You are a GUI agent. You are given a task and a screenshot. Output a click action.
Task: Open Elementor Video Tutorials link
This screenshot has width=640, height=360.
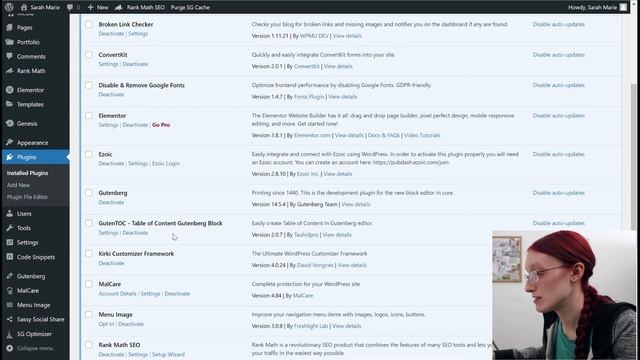422,135
